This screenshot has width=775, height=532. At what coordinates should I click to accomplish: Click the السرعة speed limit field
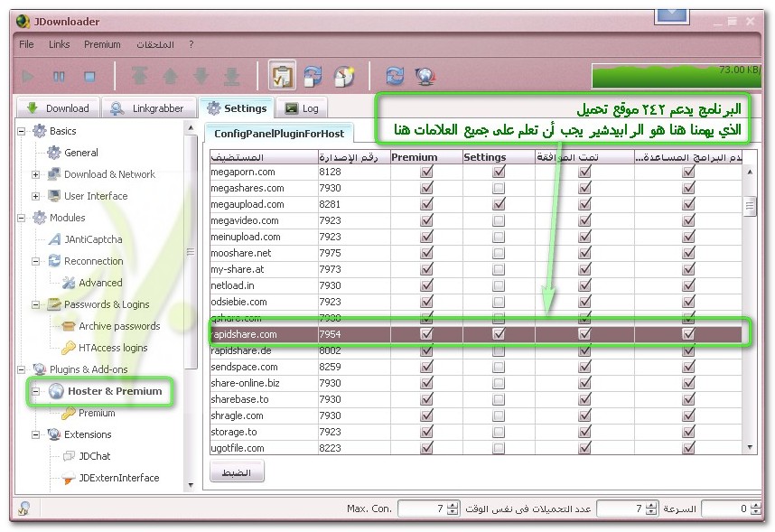726,509
